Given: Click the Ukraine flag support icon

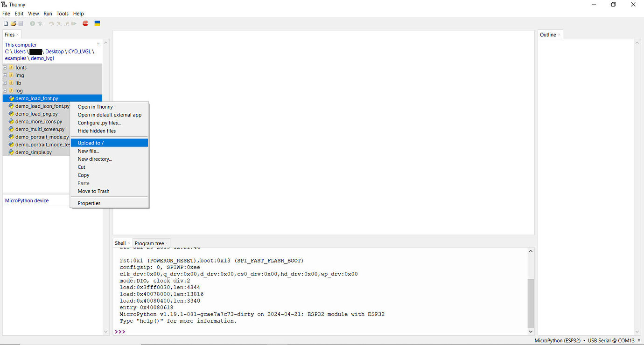Looking at the screenshot, I should point(98,23).
